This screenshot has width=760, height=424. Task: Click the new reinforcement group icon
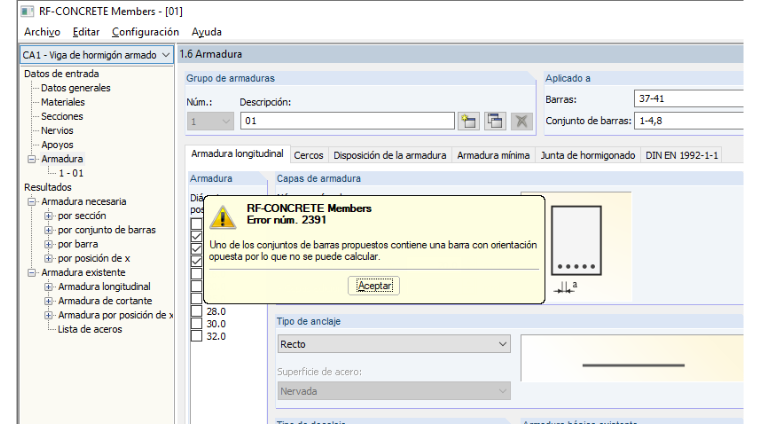click(469, 121)
